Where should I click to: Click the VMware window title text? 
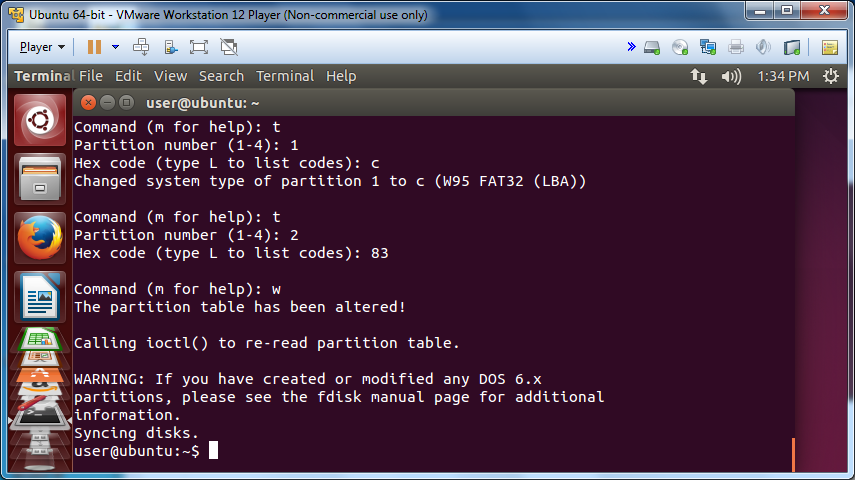click(x=228, y=15)
